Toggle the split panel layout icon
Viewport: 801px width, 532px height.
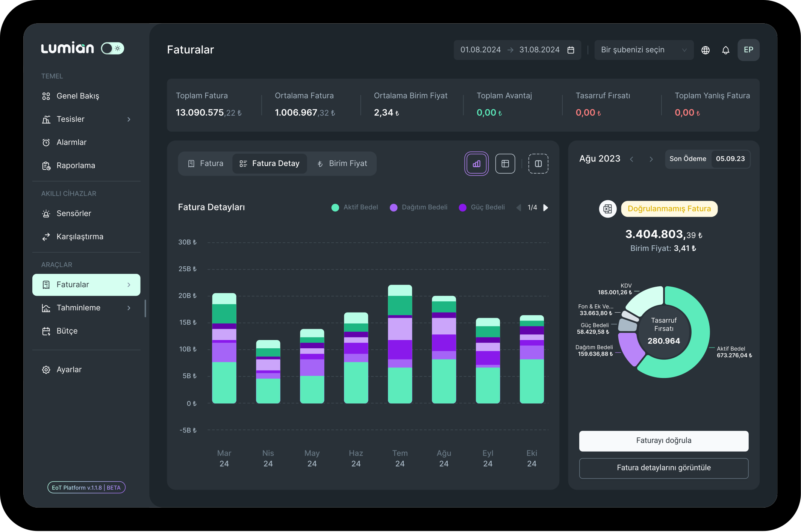[x=538, y=164]
